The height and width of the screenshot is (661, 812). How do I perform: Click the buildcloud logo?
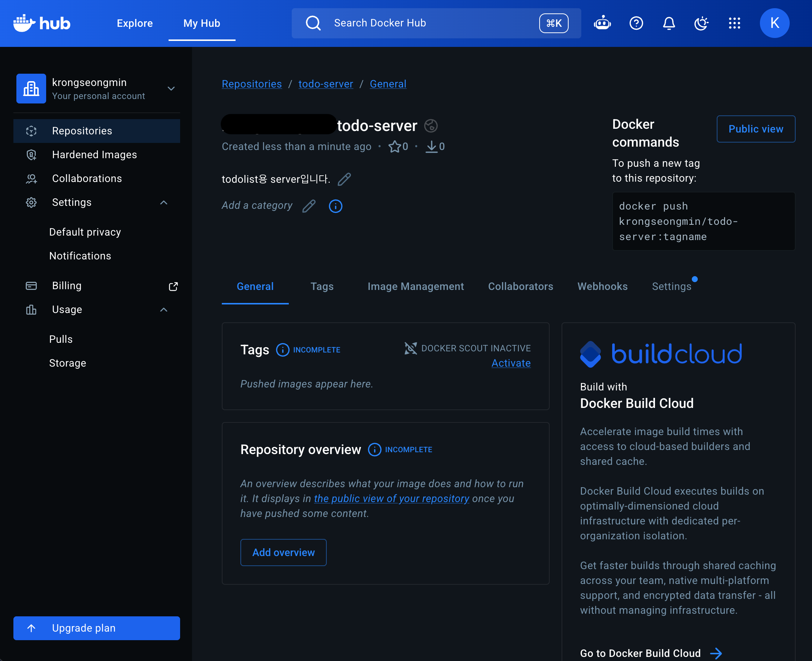click(661, 354)
